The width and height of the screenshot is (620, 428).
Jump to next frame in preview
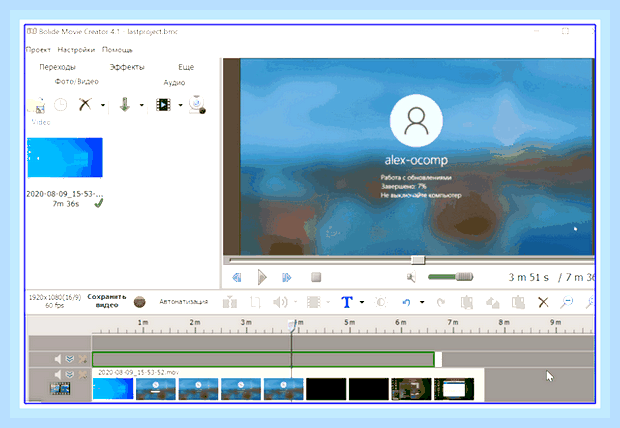(287, 277)
